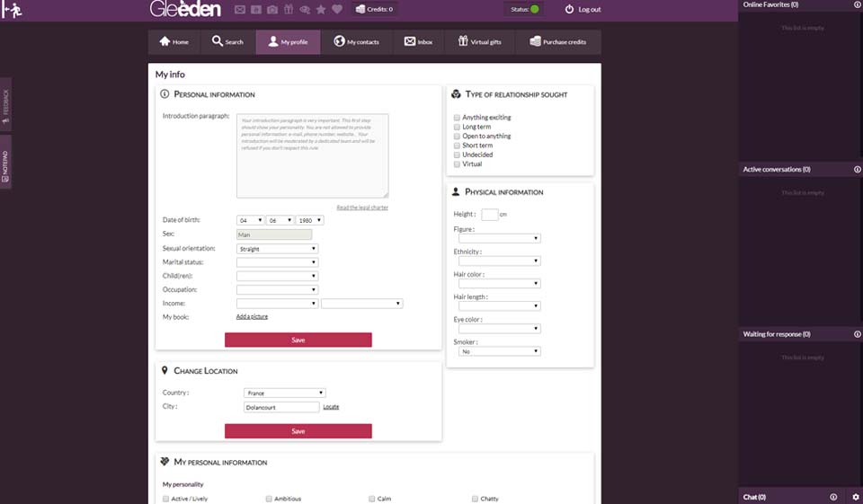
Task: Click the heart icon in the top header
Action: (x=337, y=10)
